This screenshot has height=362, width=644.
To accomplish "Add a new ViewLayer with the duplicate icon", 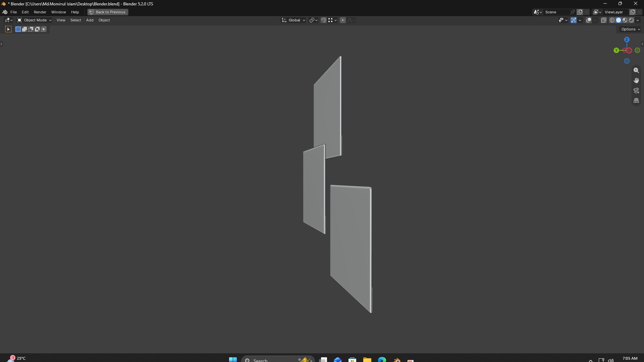I will (x=633, y=12).
